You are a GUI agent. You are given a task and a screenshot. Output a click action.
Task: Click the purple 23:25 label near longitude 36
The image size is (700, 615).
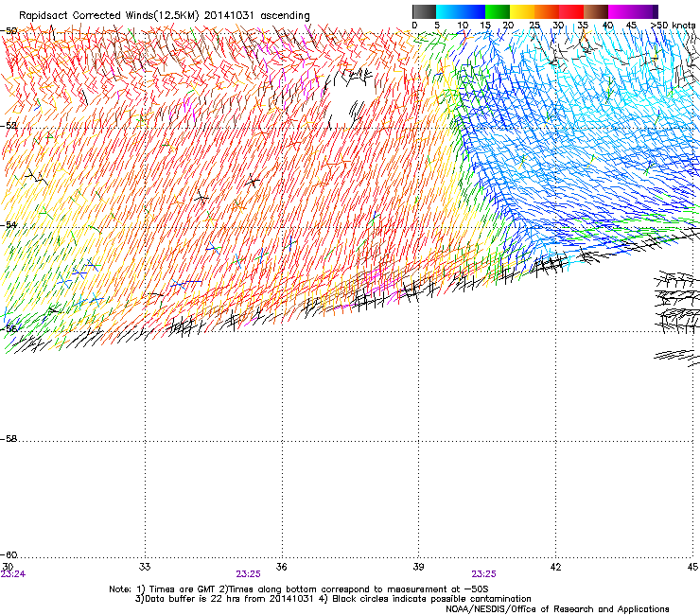click(x=248, y=574)
